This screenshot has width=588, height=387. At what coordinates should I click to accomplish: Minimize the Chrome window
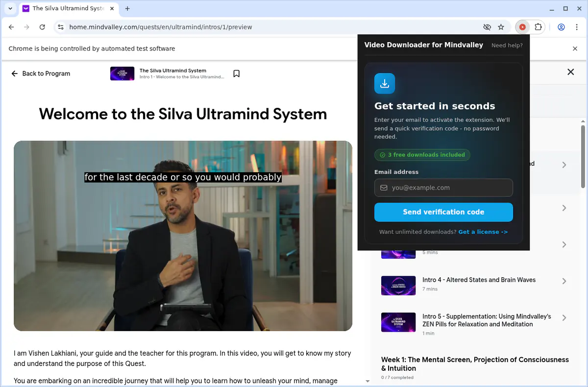tap(552, 8)
